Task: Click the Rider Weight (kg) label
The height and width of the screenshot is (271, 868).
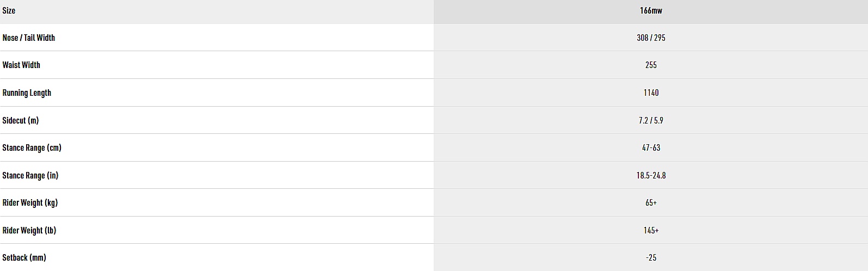Action: 30,202
